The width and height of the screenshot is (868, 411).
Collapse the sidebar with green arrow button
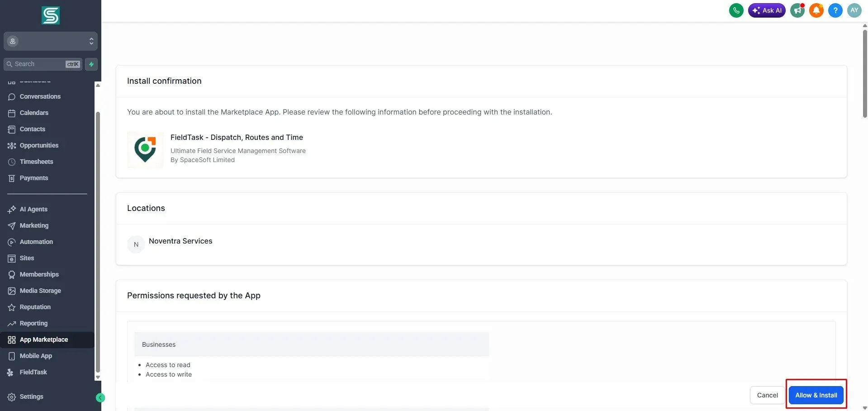click(100, 398)
